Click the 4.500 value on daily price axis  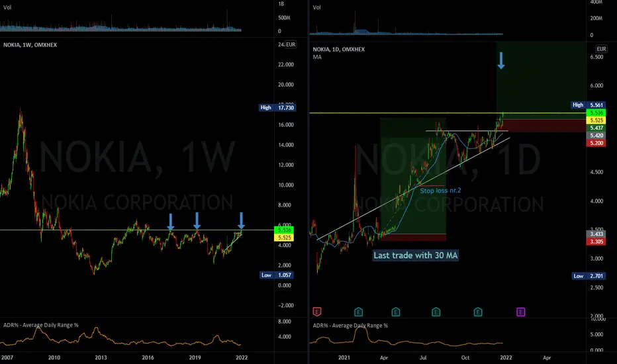click(596, 172)
